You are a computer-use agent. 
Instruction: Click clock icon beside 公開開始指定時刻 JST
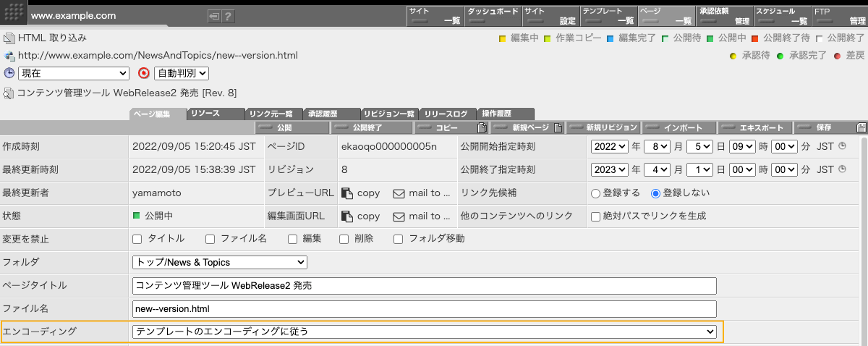pos(841,146)
